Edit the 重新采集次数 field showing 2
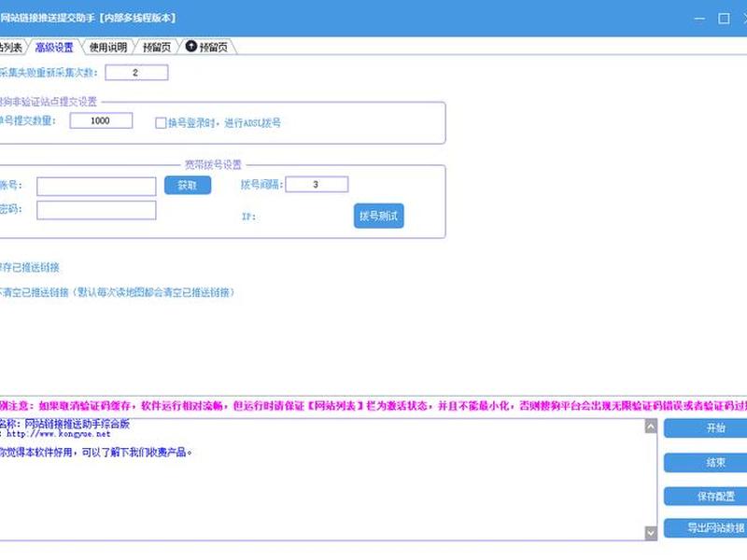747x560 pixels. (136, 73)
